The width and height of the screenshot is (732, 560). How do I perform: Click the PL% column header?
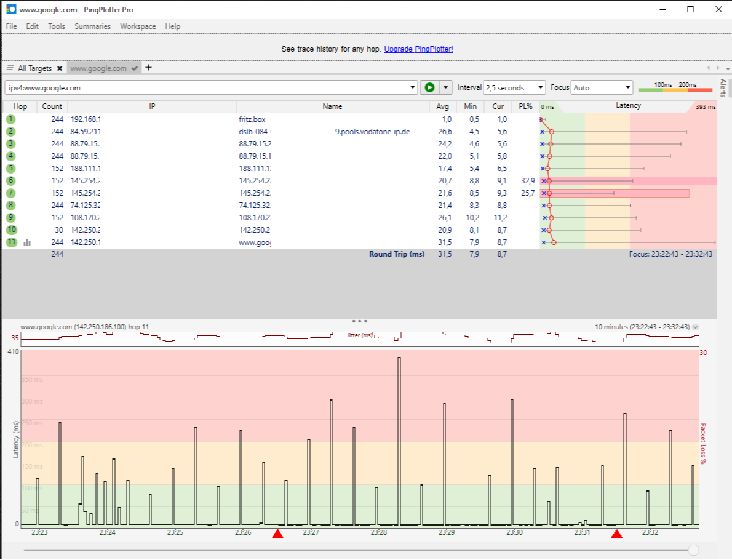[526, 106]
